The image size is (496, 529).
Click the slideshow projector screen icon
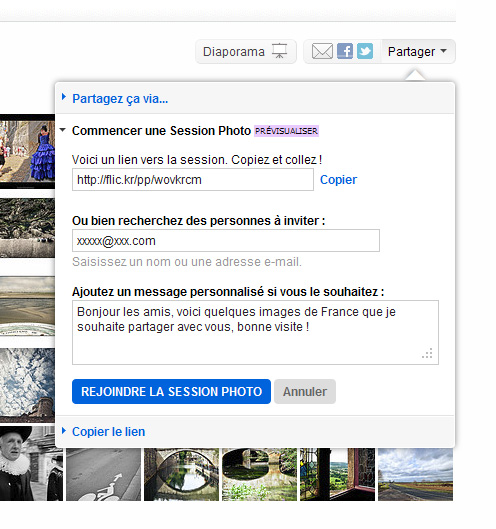[279, 51]
